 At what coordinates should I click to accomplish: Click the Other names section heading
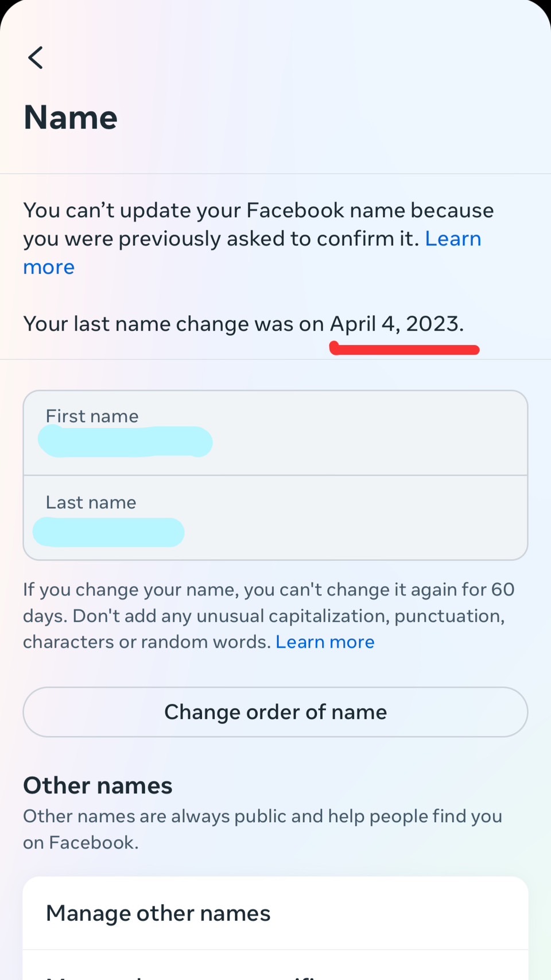[98, 785]
